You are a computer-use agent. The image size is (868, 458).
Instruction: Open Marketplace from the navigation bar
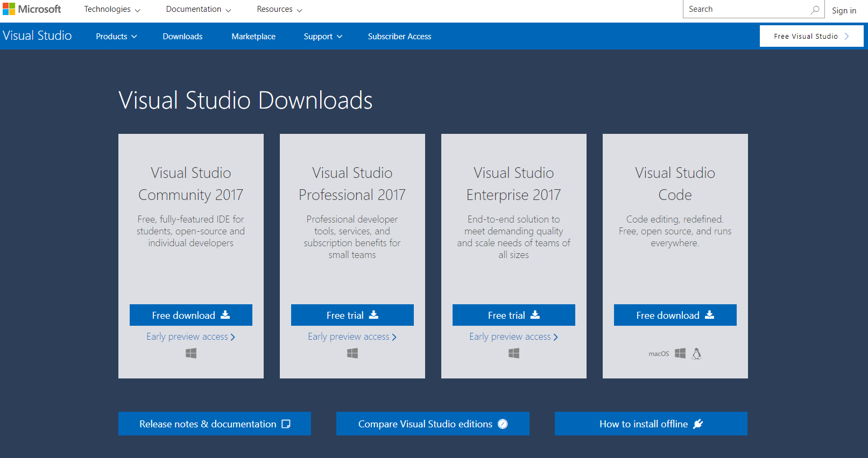tap(253, 37)
